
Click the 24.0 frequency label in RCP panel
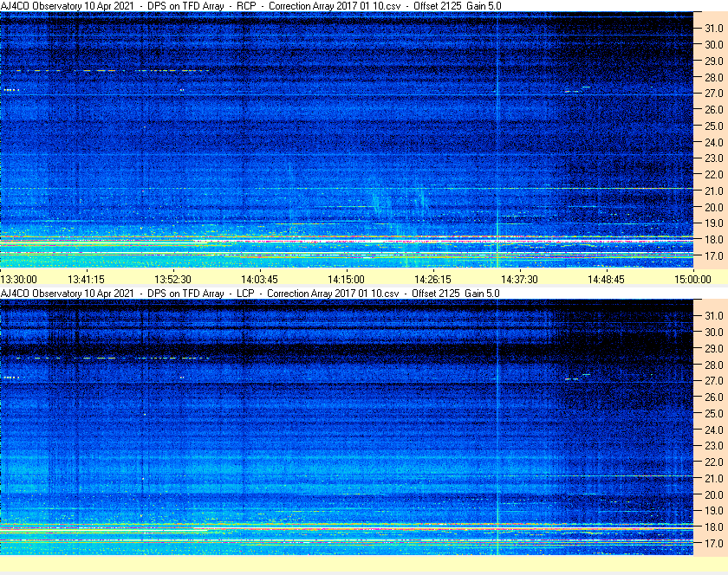click(x=714, y=142)
